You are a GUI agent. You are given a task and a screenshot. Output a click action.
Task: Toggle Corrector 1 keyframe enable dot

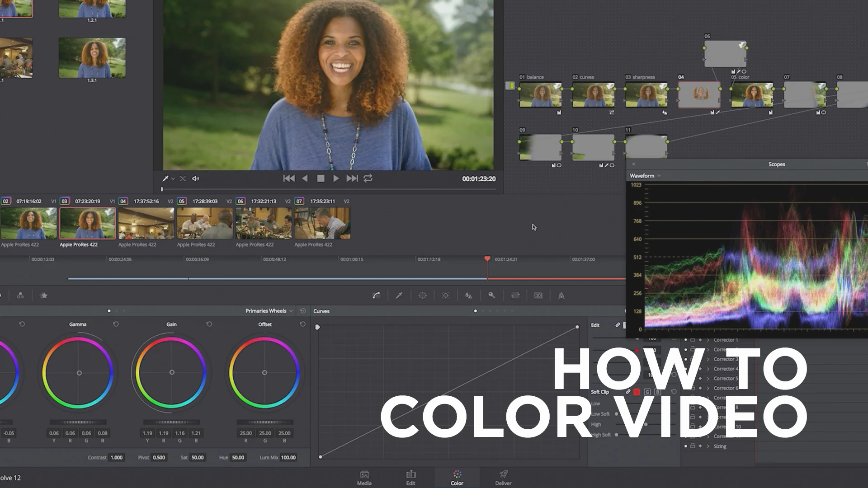pos(686,340)
